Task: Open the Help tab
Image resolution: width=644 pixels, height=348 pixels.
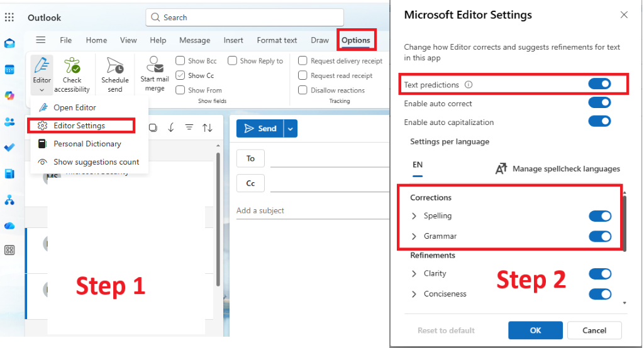Action: tap(158, 40)
